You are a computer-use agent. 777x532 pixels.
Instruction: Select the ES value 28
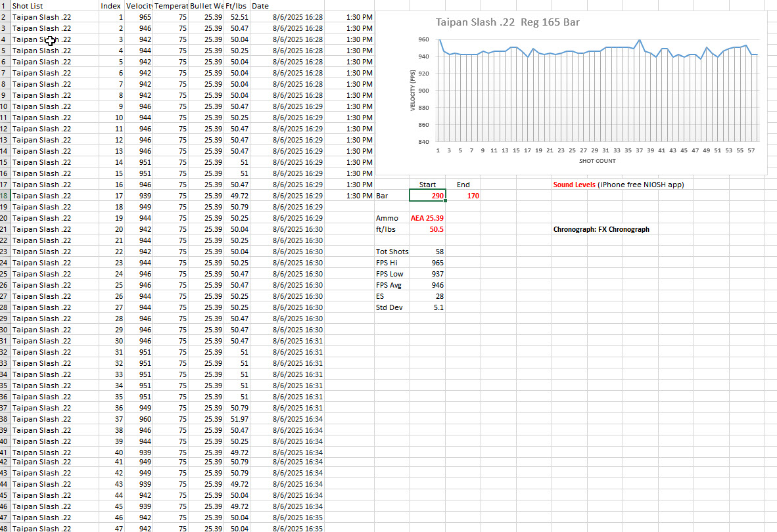[x=428, y=296]
